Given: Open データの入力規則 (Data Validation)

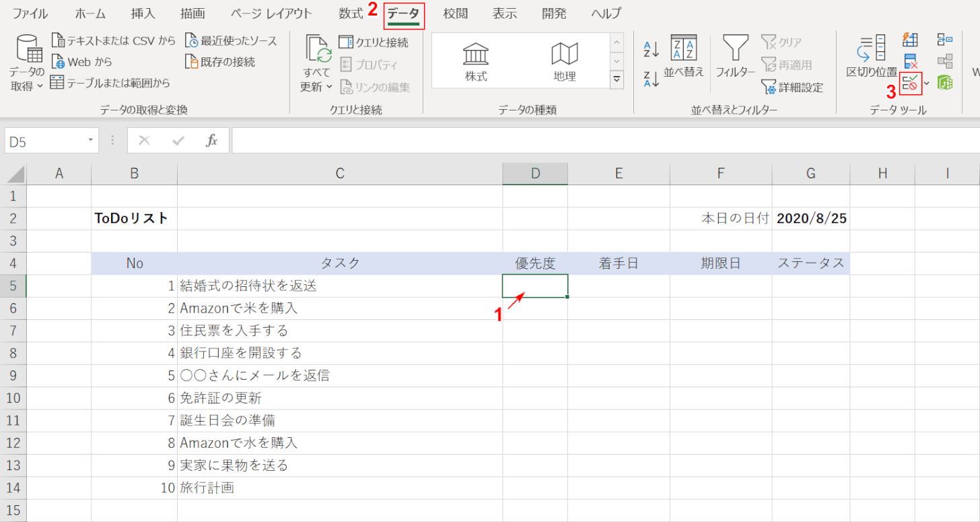Looking at the screenshot, I should point(909,82).
